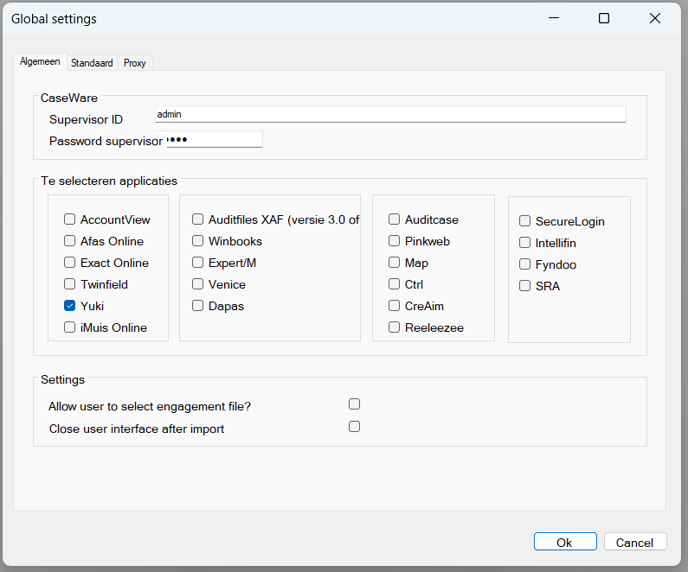Open the Proxy tab
This screenshot has height=572, width=688.
135,63
